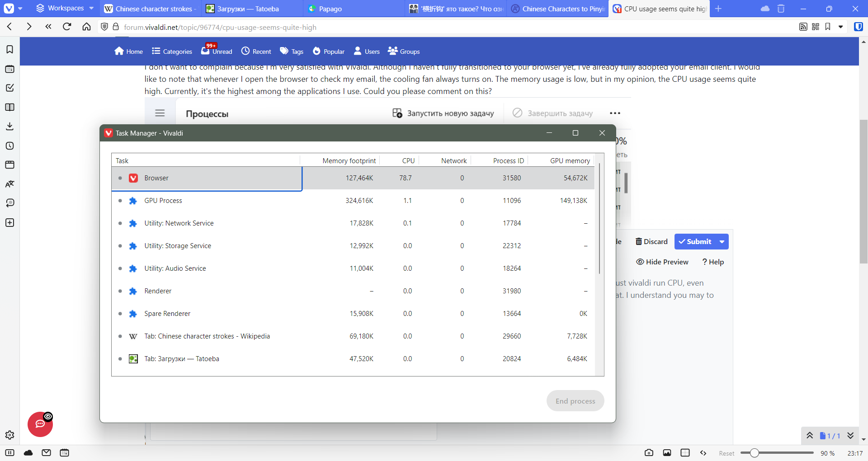Hide the reply preview
The image size is (868, 461).
pyautogui.click(x=662, y=262)
